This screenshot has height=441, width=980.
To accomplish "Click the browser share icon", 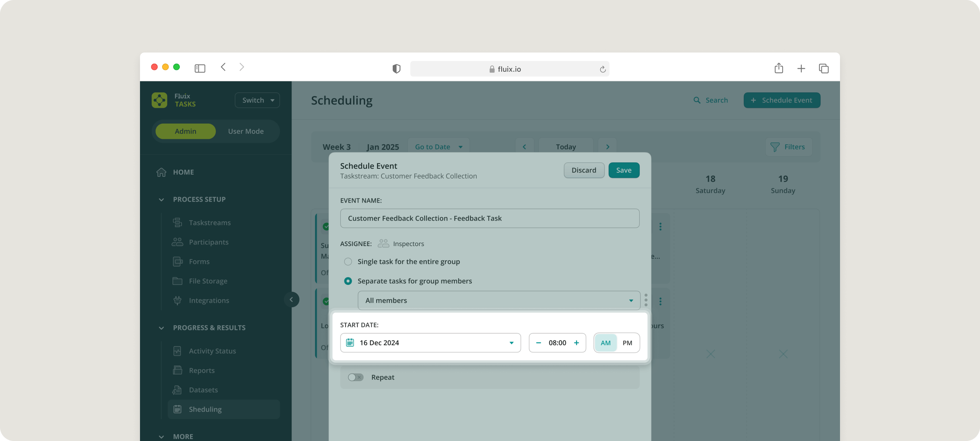I will [x=778, y=69].
